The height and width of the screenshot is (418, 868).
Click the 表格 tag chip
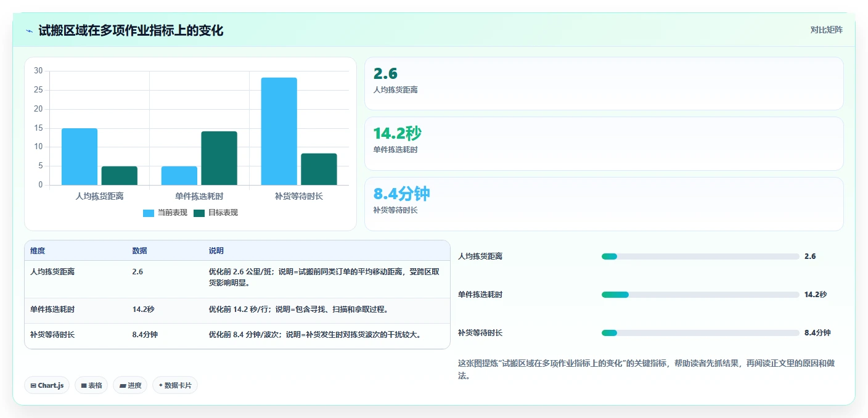[91, 385]
